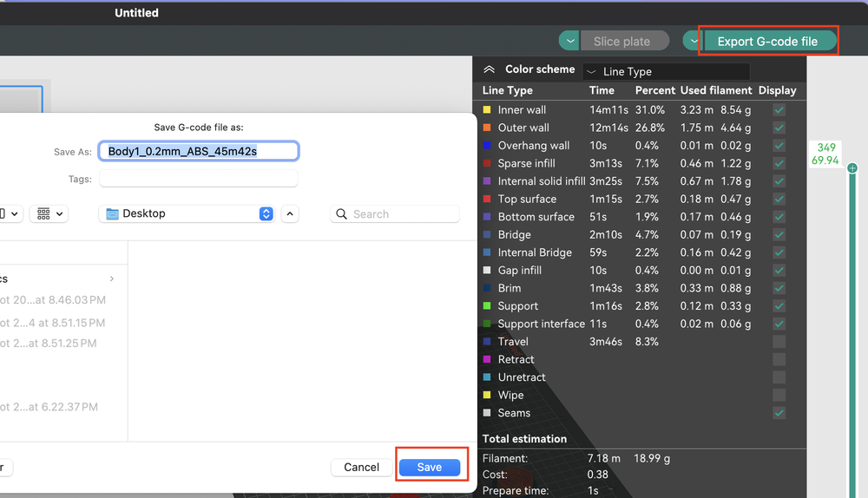Viewport: 868px width, 498px height.
Task: Click the Slice plate button
Action: (624, 41)
